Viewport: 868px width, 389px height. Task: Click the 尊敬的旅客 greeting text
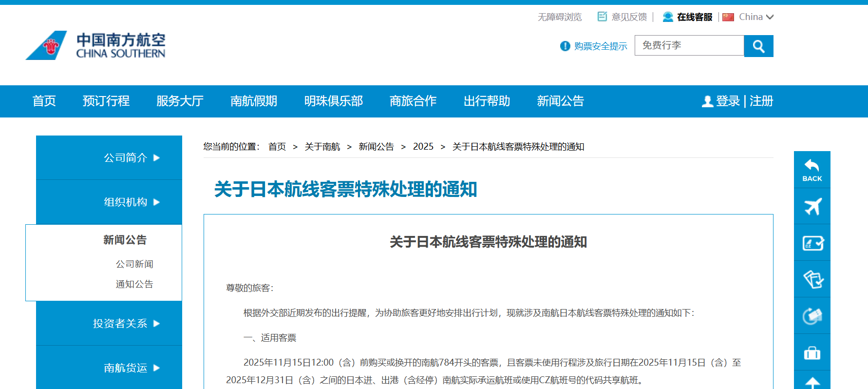click(x=250, y=288)
